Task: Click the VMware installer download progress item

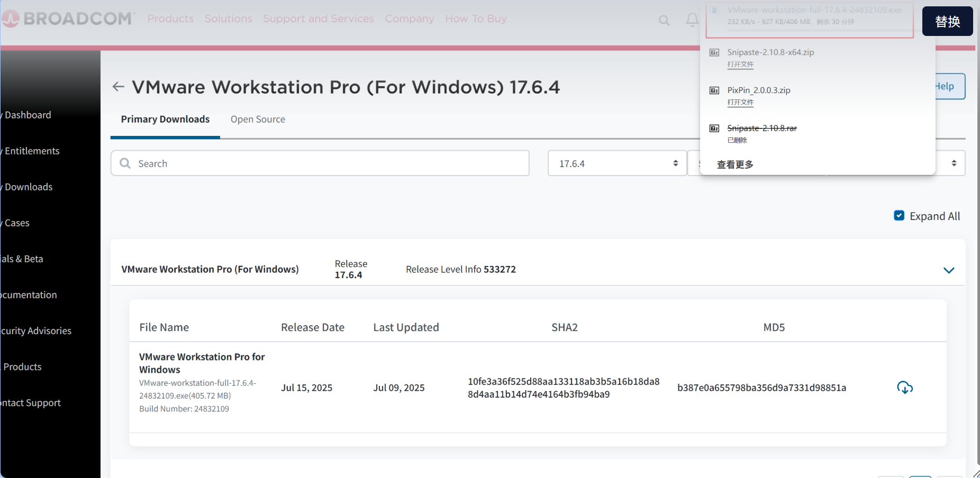Action: pyautogui.click(x=810, y=16)
